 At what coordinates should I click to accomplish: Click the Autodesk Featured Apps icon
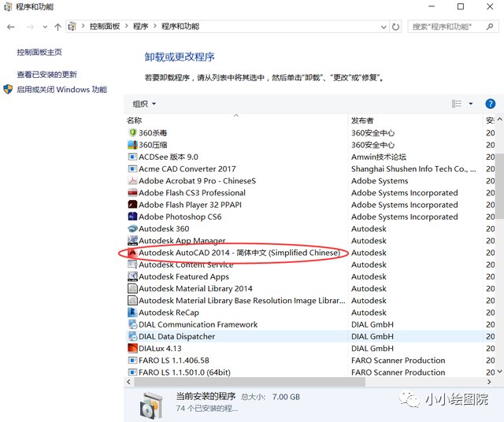pyautogui.click(x=132, y=276)
